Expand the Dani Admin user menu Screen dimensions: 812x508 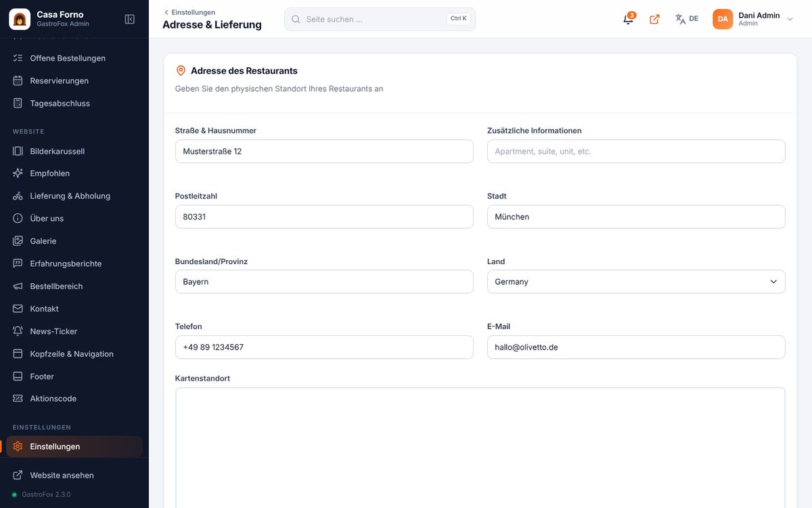pos(753,19)
